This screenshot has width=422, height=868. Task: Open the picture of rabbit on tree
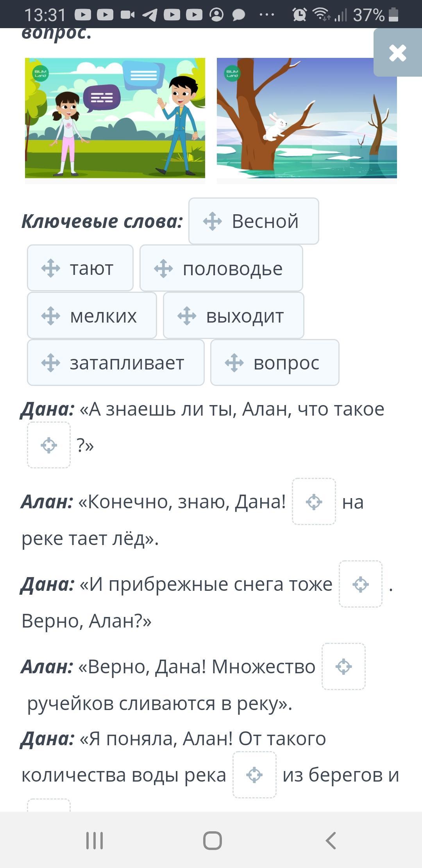point(307,118)
